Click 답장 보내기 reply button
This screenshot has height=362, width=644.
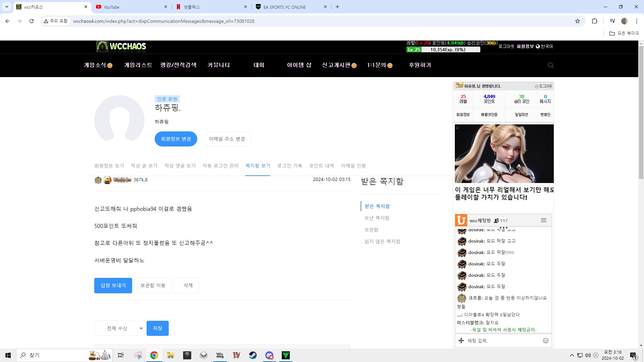point(113,285)
